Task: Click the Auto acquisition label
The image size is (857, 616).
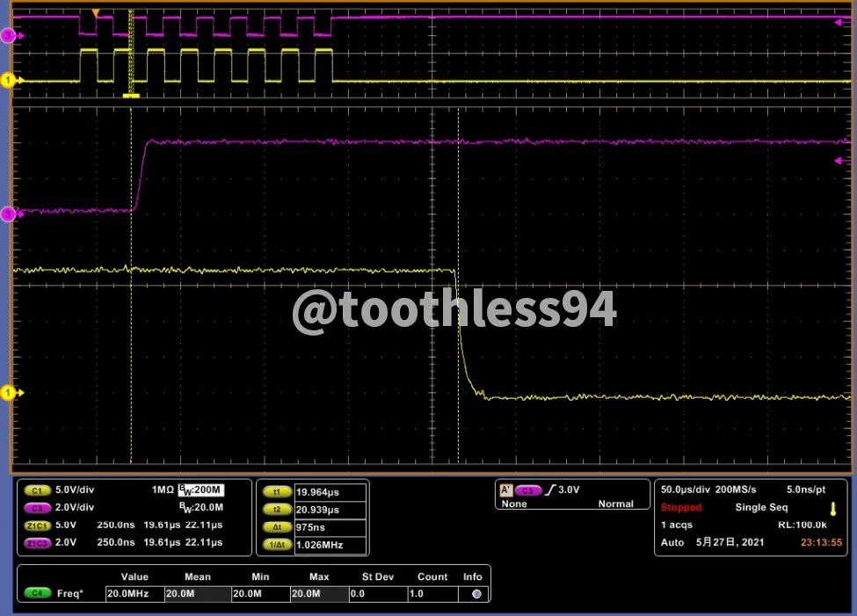Action: 672,542
